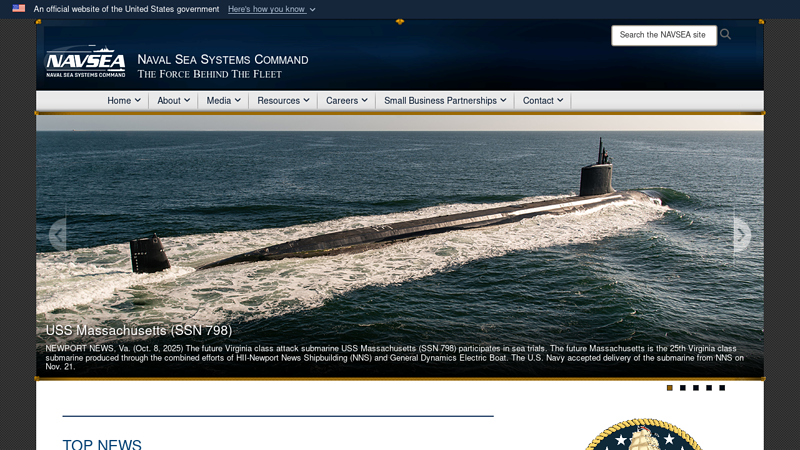
Task: Select fifth carousel slide indicator
Action: (x=722, y=388)
